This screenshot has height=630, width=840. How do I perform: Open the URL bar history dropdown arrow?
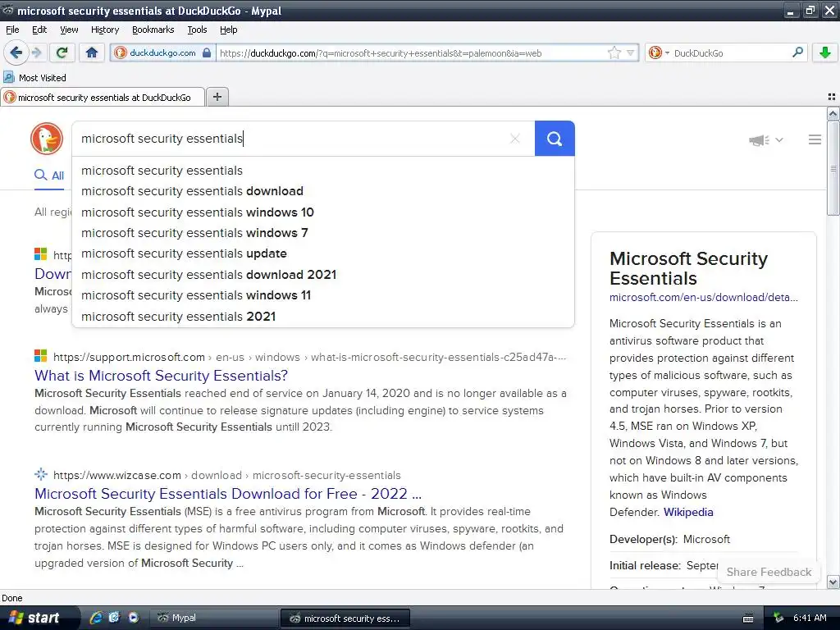(x=631, y=52)
